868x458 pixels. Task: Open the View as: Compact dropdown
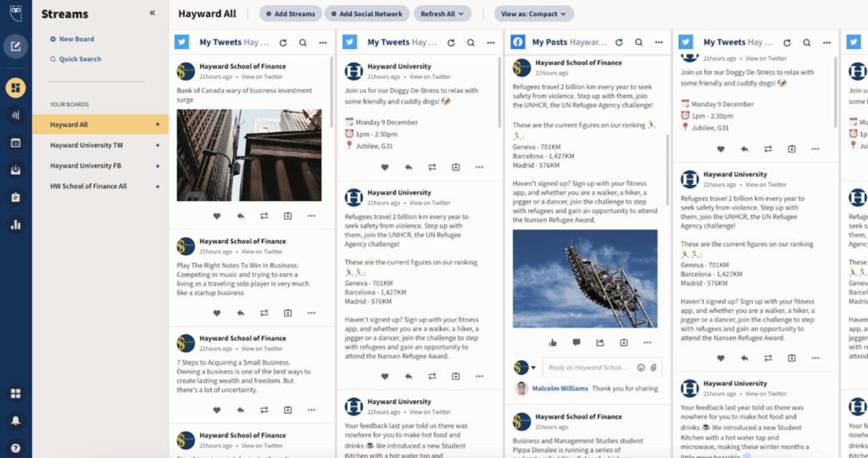pos(534,14)
